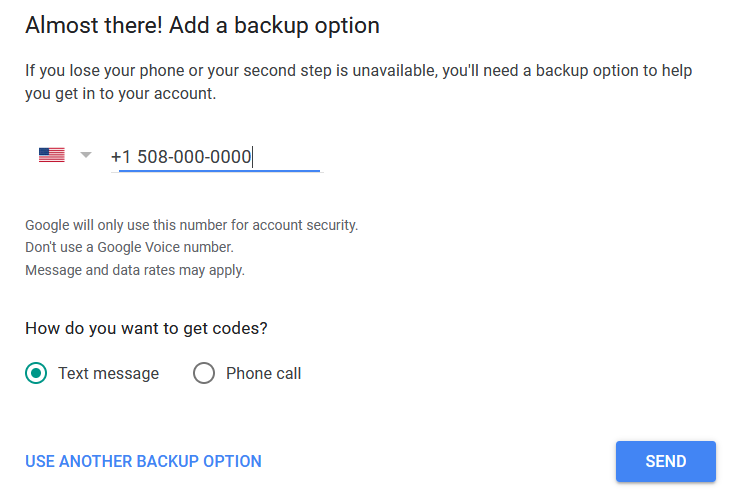The width and height of the screenshot is (743, 493).
Task: Click the "How do you want to get codes?" heading
Action: coord(146,328)
